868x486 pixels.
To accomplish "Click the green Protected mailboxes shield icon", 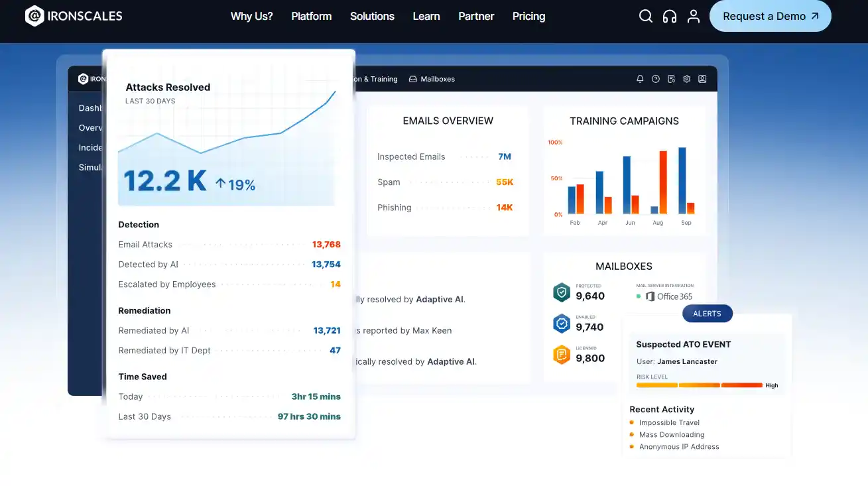I will tap(562, 292).
